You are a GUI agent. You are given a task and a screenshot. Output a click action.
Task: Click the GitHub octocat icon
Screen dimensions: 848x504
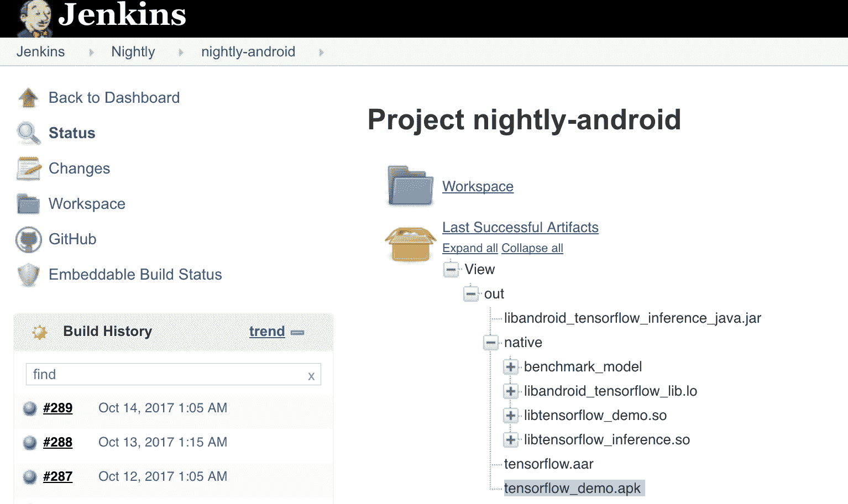point(29,239)
